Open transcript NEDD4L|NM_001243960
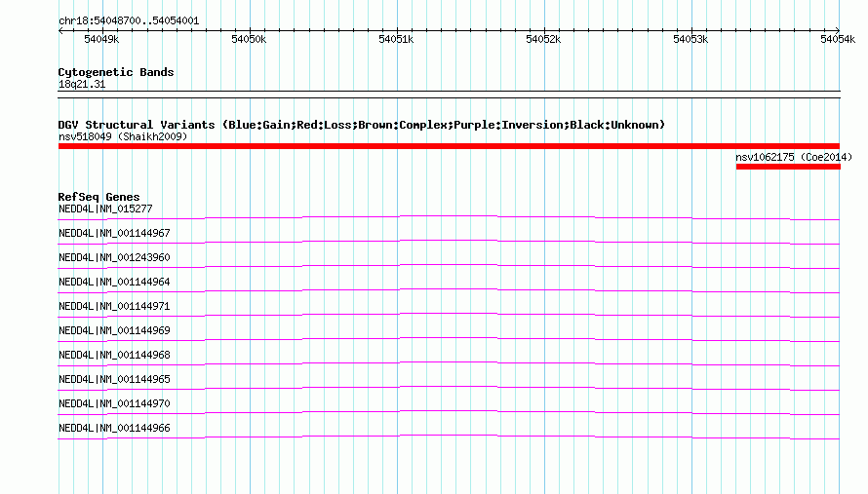 click(x=114, y=258)
